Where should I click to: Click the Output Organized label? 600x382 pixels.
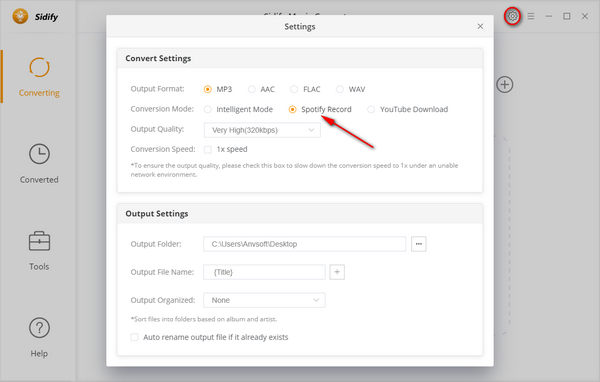coord(163,300)
